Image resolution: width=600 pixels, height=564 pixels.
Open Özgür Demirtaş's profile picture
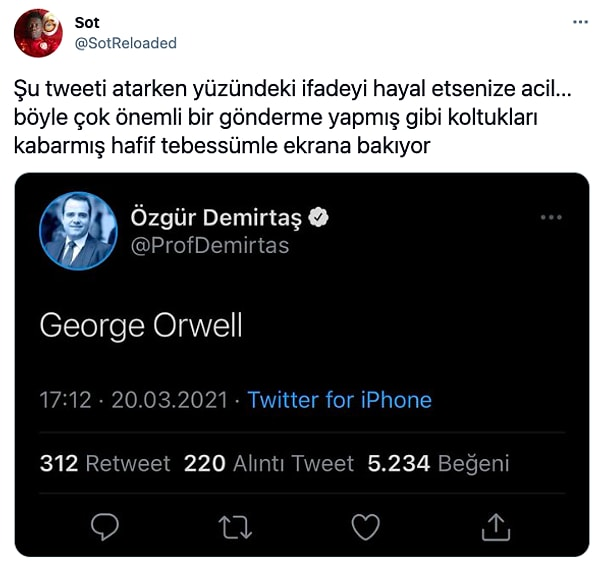point(78,231)
